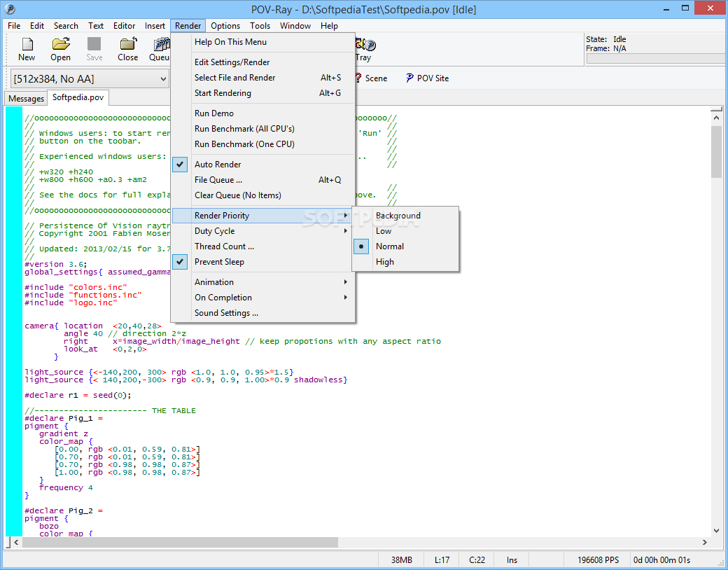This screenshot has width=728, height=570.
Task: Choose Edit Settings/Render
Action: click(263, 62)
